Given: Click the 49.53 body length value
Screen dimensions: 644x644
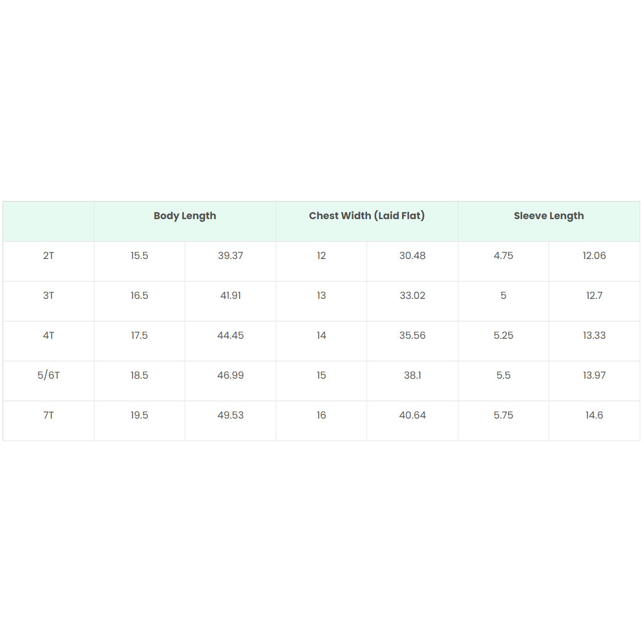Looking at the screenshot, I should click(x=231, y=415).
